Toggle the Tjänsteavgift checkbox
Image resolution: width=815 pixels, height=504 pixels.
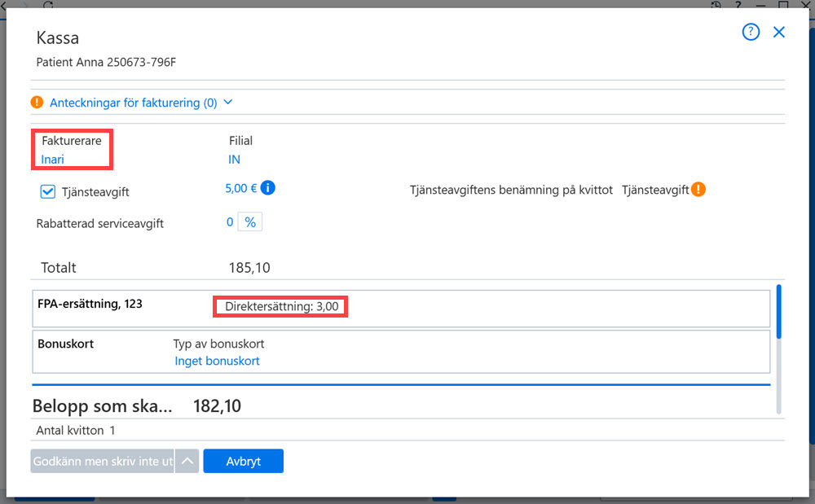[x=48, y=191]
